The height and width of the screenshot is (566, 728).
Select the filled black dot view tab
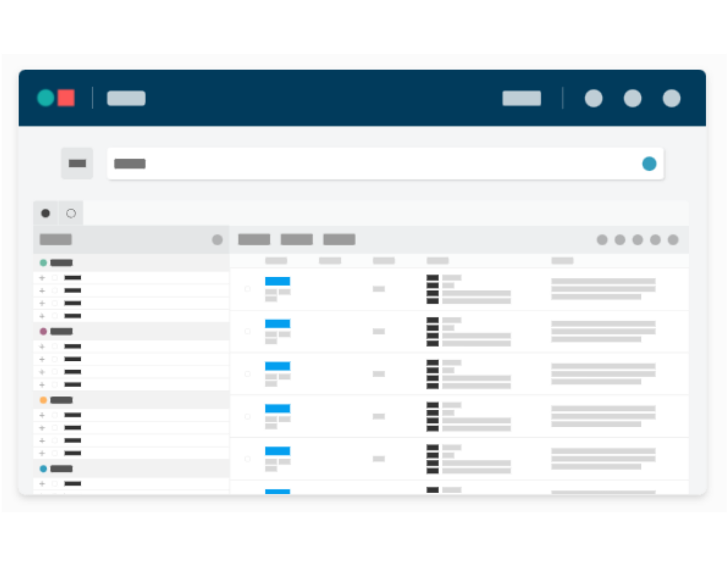(x=45, y=214)
